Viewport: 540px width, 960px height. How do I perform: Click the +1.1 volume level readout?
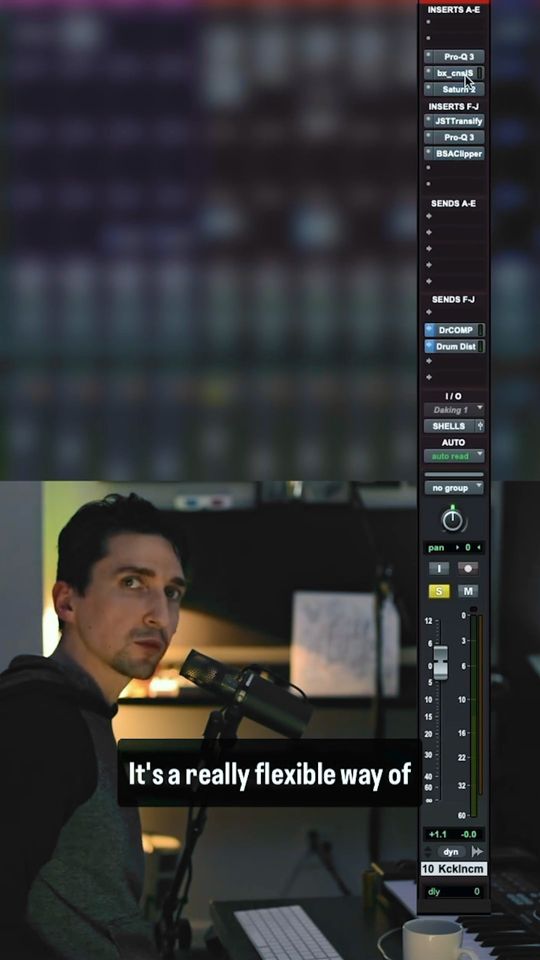pos(438,834)
